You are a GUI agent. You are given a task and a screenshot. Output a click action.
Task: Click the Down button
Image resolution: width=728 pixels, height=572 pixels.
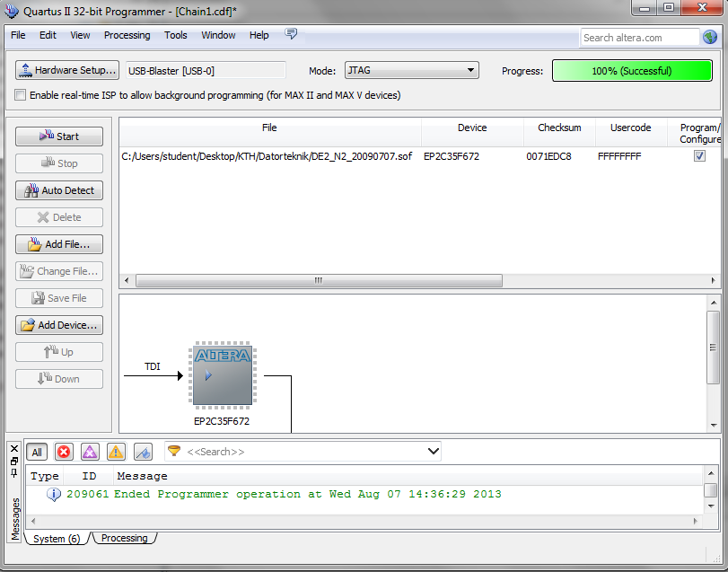click(x=59, y=379)
